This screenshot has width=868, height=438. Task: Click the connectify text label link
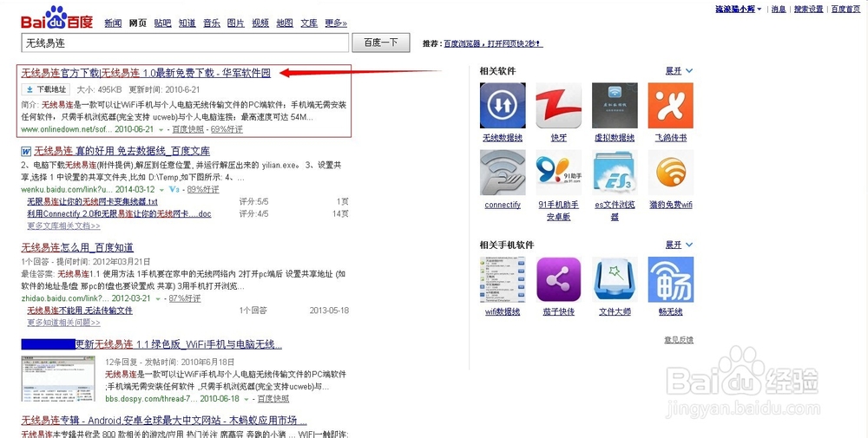tap(503, 206)
